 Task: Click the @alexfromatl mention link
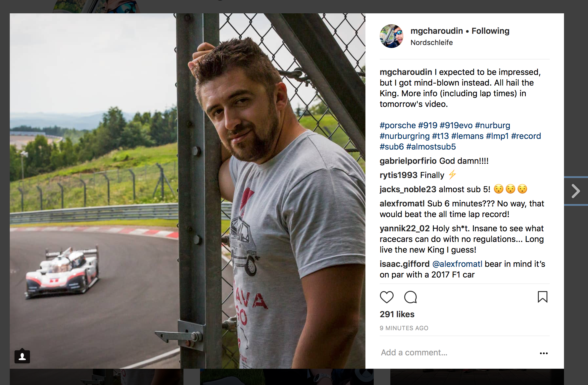click(457, 264)
